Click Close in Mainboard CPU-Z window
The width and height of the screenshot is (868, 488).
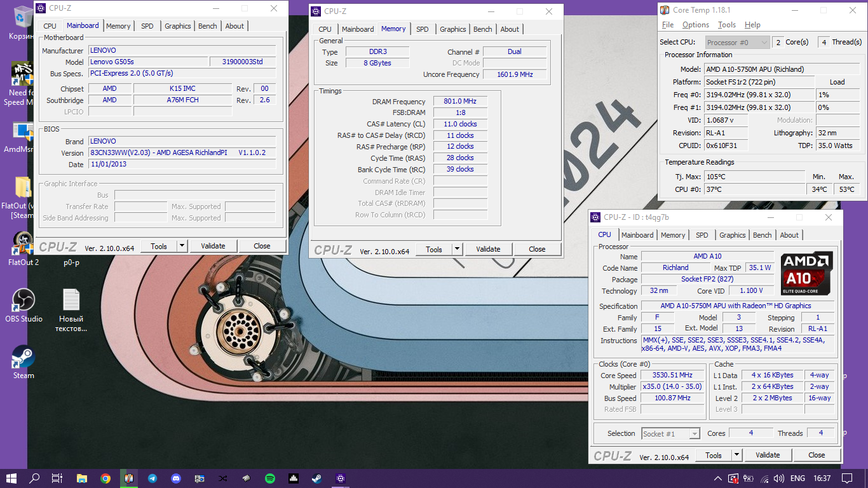[x=262, y=246]
